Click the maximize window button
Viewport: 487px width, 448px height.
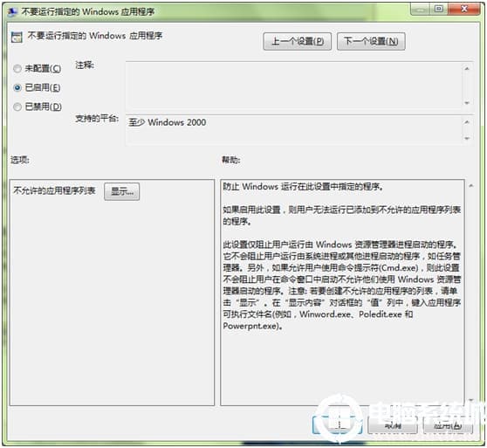439,9
